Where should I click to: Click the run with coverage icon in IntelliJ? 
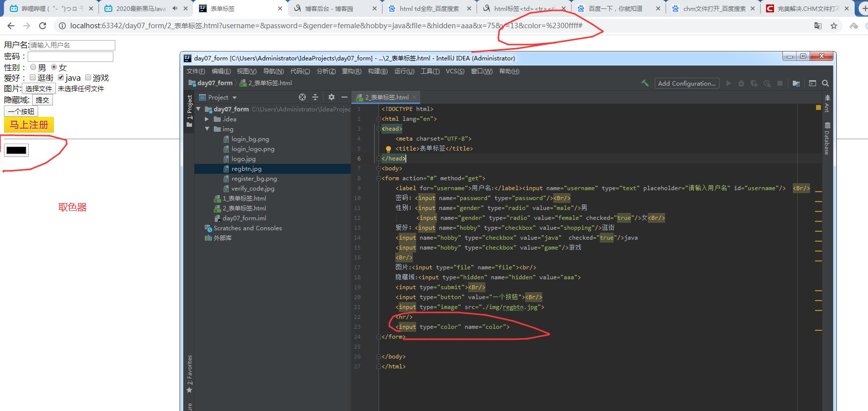click(x=754, y=83)
